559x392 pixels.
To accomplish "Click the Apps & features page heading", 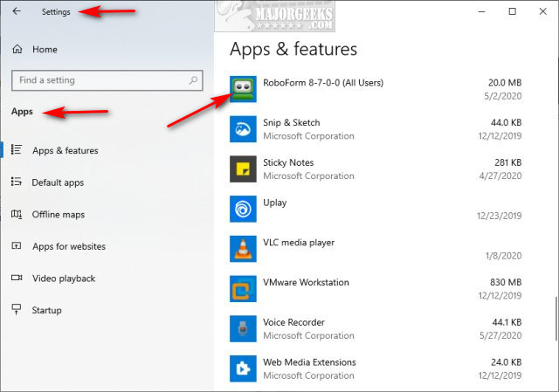I will click(293, 49).
